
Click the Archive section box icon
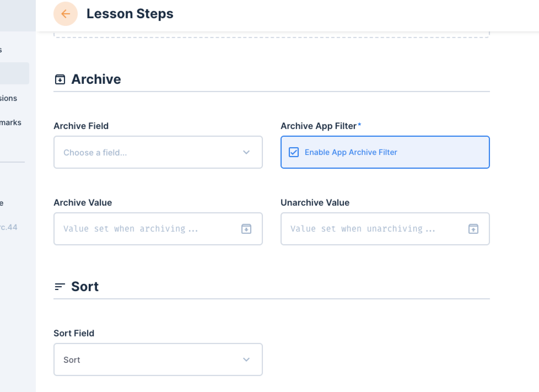pos(60,79)
